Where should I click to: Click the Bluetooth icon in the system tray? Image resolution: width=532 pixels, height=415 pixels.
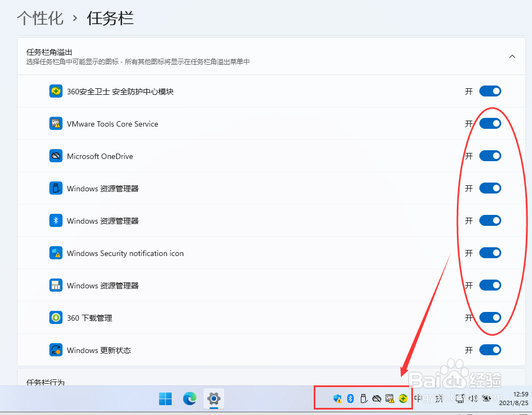pyautogui.click(x=350, y=399)
